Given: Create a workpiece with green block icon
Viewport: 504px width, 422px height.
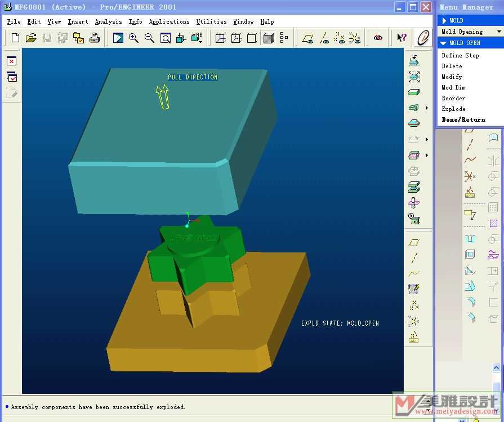Looking at the screenshot, I should 414,92.
